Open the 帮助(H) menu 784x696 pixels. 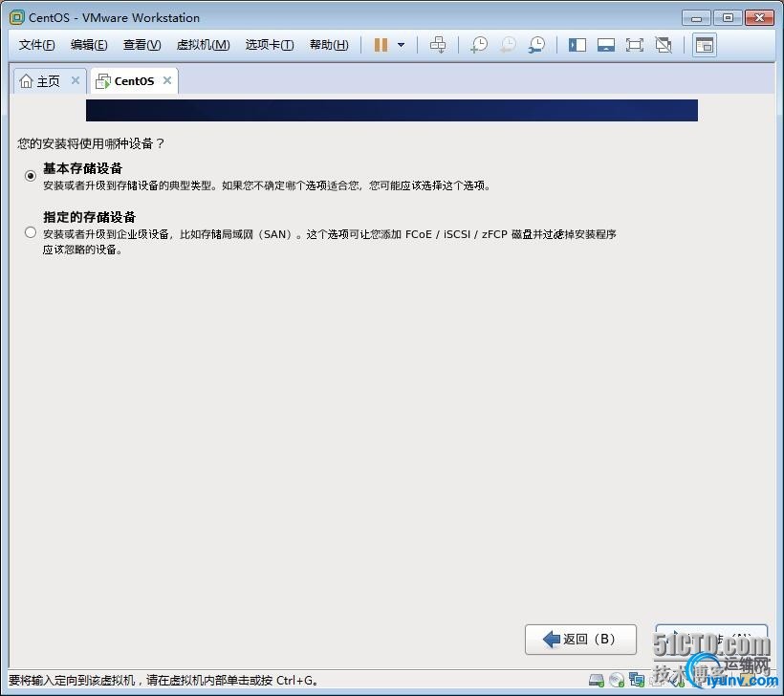coord(329,45)
